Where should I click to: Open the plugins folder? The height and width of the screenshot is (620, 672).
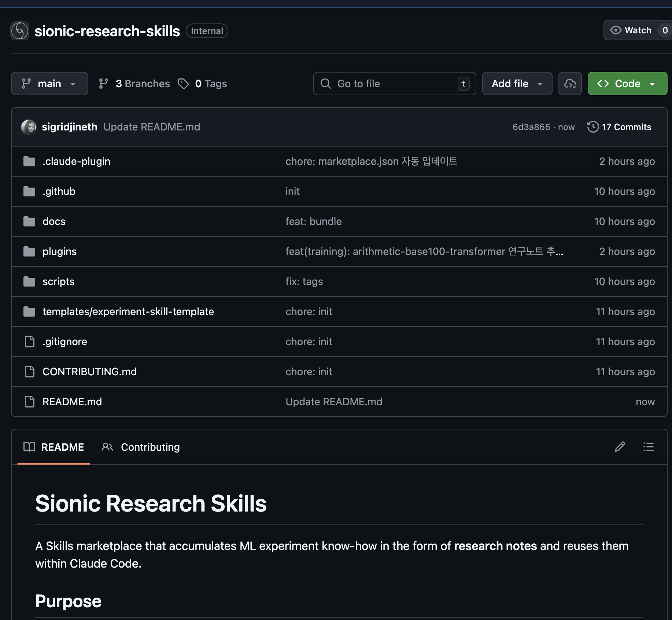[x=59, y=251]
